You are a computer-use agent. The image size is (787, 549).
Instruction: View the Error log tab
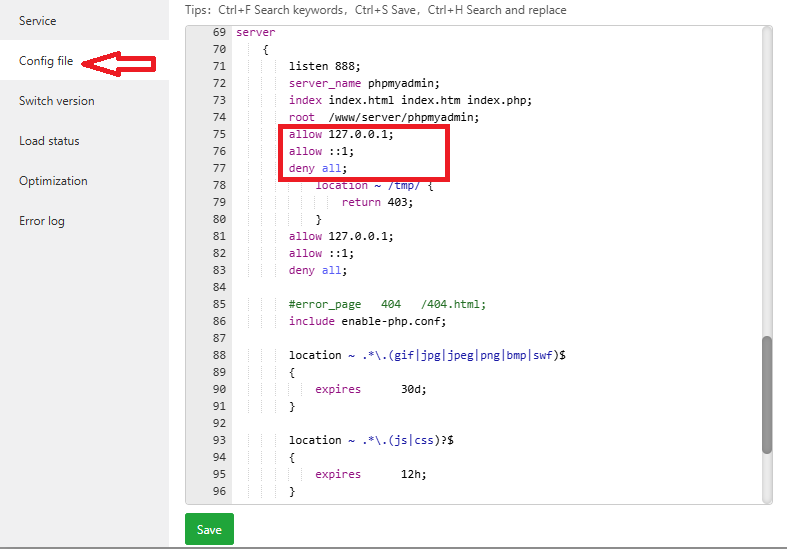click(41, 221)
